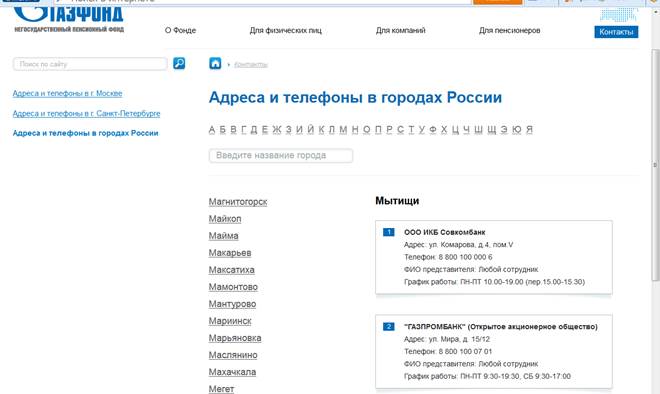The image size is (660, 394).
Task: Select the city Мантурово
Action: pyautogui.click(x=232, y=304)
